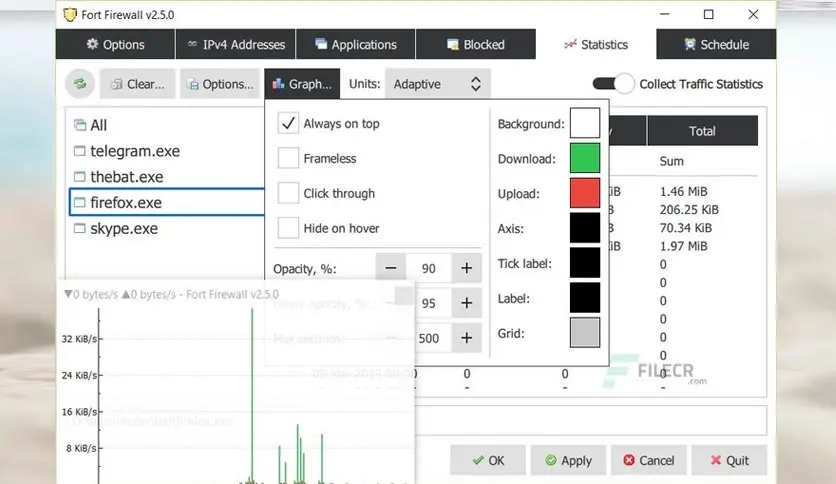836x484 pixels.
Task: Click the green refresh statistics icon
Action: coord(80,84)
